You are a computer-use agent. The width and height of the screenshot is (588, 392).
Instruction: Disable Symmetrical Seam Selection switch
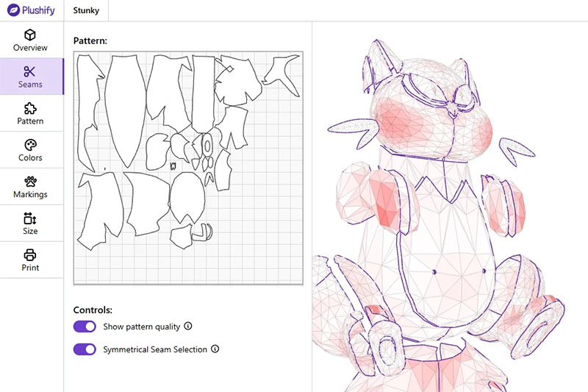tap(85, 349)
